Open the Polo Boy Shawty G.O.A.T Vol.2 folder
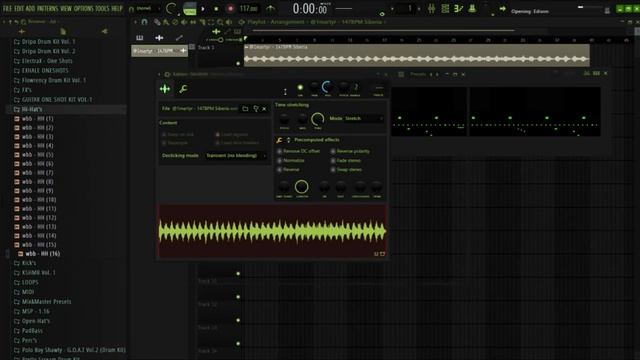The image size is (640, 360). (70, 350)
